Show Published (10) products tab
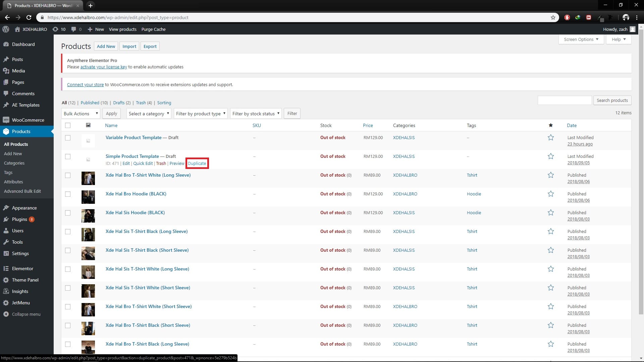Viewport: 644px width, 362px height. 94,103
